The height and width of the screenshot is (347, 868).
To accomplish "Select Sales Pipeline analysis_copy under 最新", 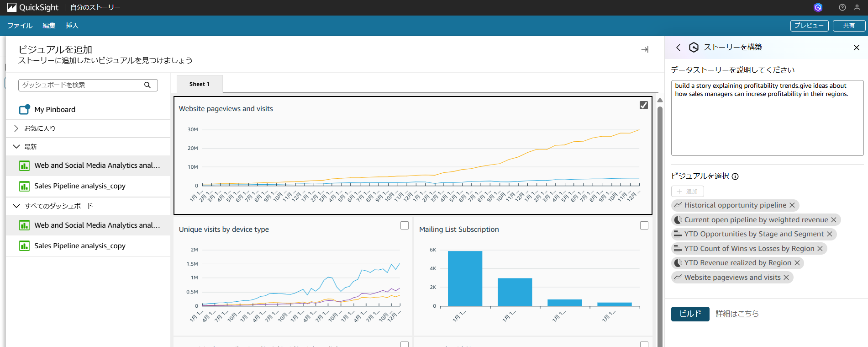I will [88, 186].
